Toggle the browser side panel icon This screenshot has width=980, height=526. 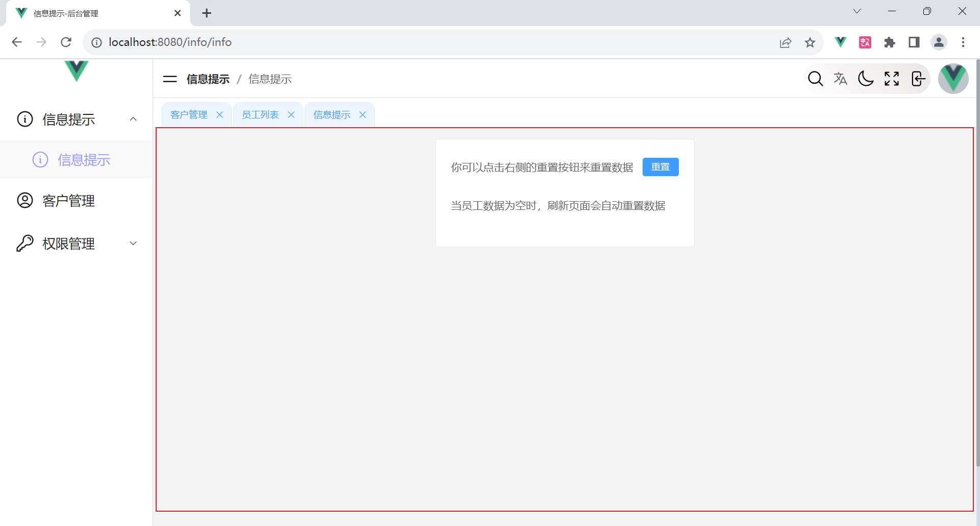coord(914,42)
